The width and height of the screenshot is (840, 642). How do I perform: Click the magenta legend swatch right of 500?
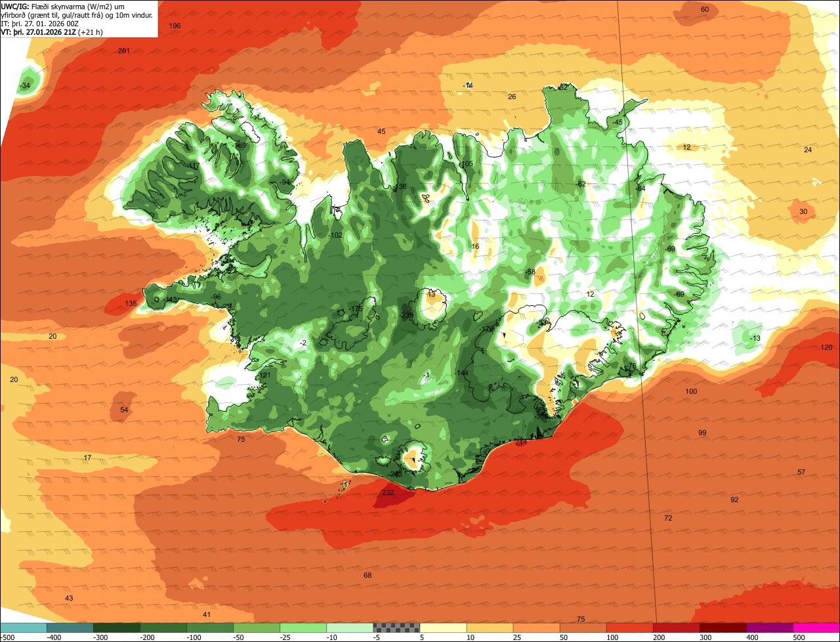click(x=816, y=628)
